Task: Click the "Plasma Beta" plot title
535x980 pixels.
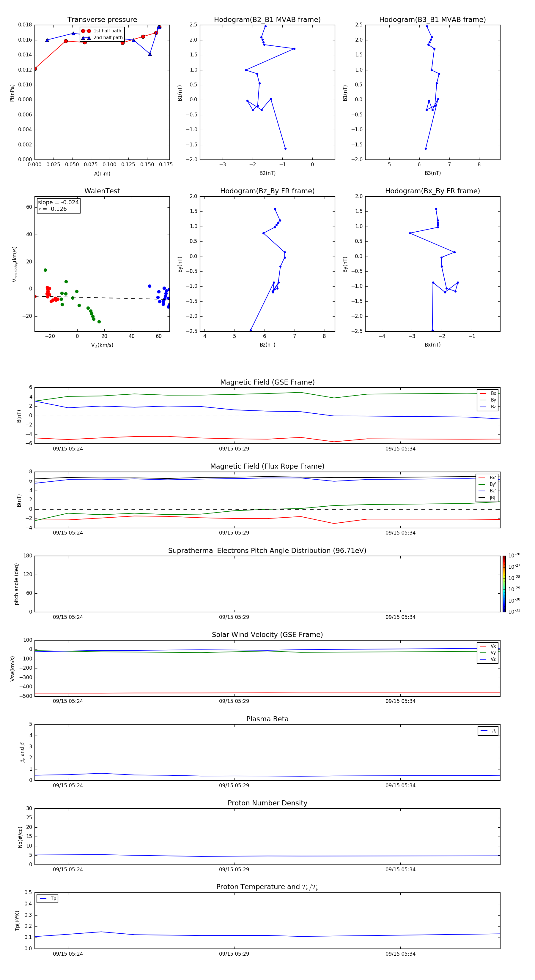Action: pos(267,719)
